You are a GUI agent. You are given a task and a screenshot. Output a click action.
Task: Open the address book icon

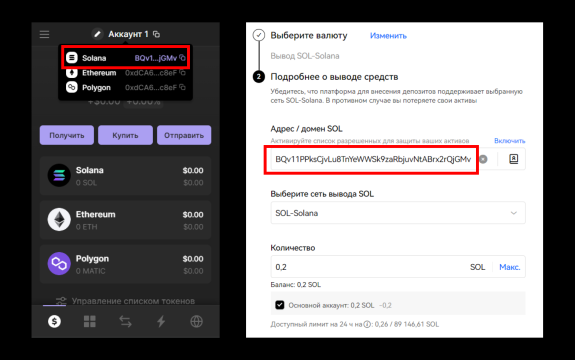[x=513, y=159]
